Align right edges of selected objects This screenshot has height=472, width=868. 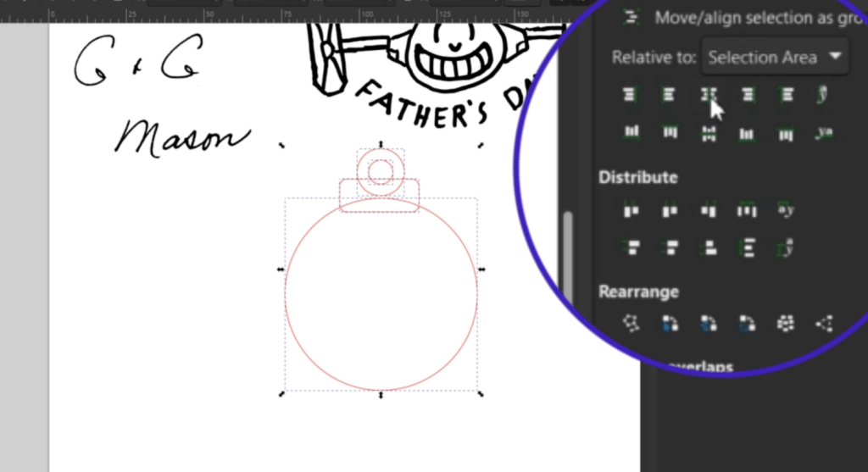747,95
